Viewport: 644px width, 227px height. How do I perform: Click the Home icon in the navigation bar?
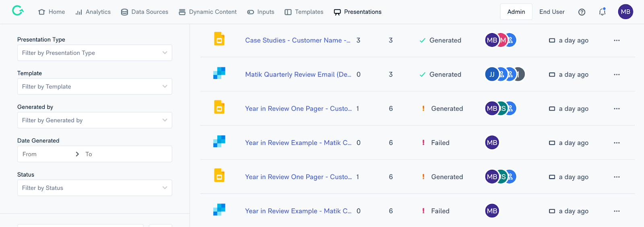[x=41, y=12]
